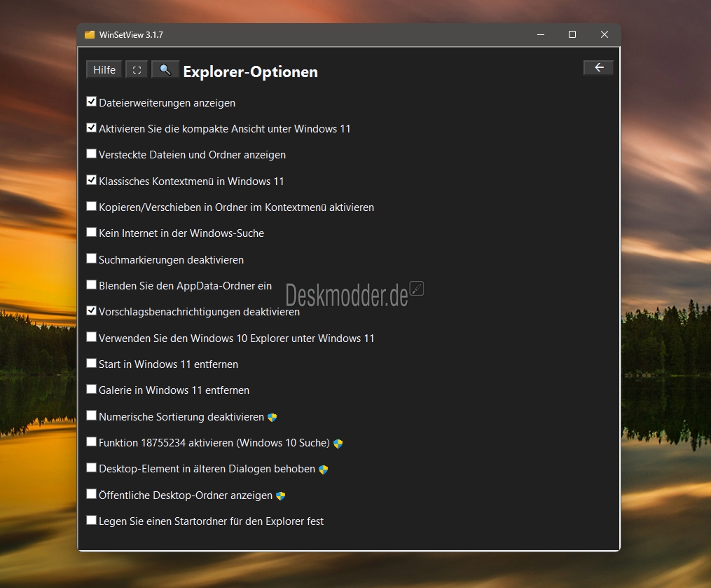This screenshot has height=588, width=711.
Task: Click shield icon beside Funktion 18755234
Action: point(338,443)
